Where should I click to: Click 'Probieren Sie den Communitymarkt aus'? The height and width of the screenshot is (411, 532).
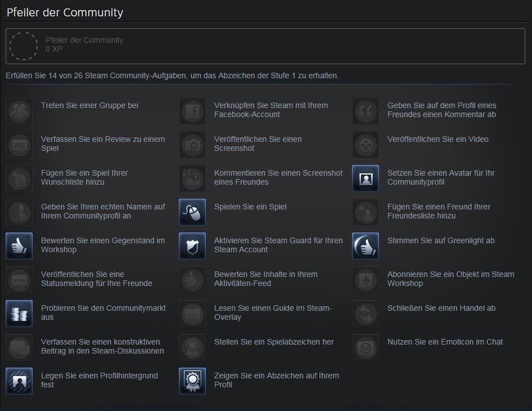coord(103,312)
